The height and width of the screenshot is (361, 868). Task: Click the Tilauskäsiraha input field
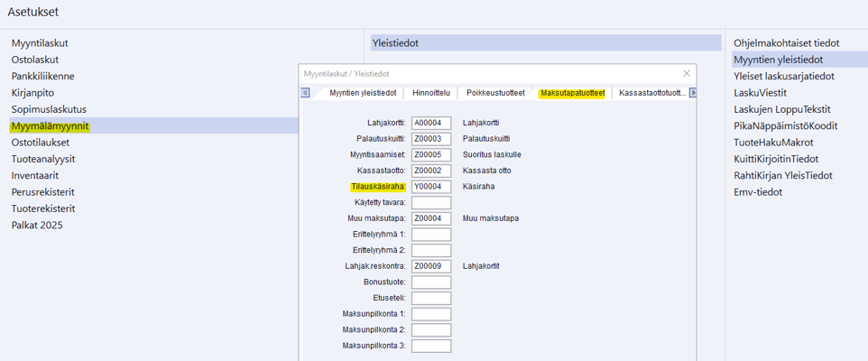431,187
